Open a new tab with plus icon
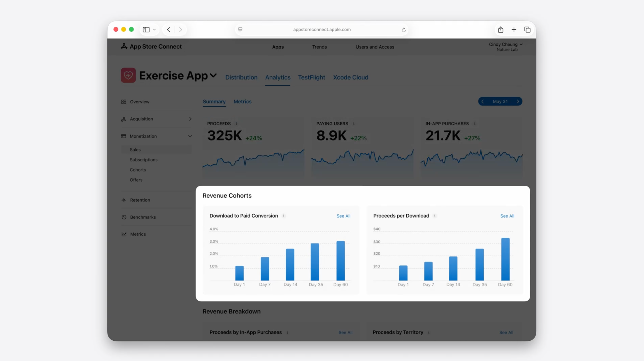Image resolution: width=644 pixels, height=361 pixels. click(x=514, y=29)
